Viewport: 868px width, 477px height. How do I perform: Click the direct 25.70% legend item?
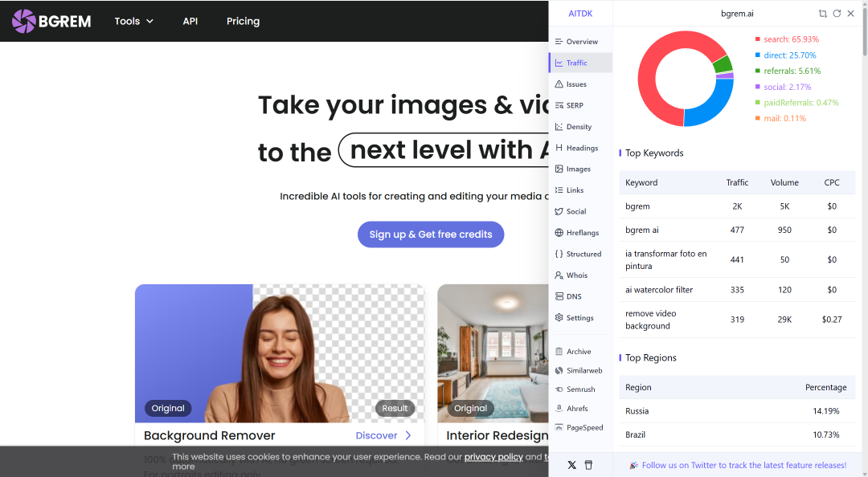click(785, 55)
